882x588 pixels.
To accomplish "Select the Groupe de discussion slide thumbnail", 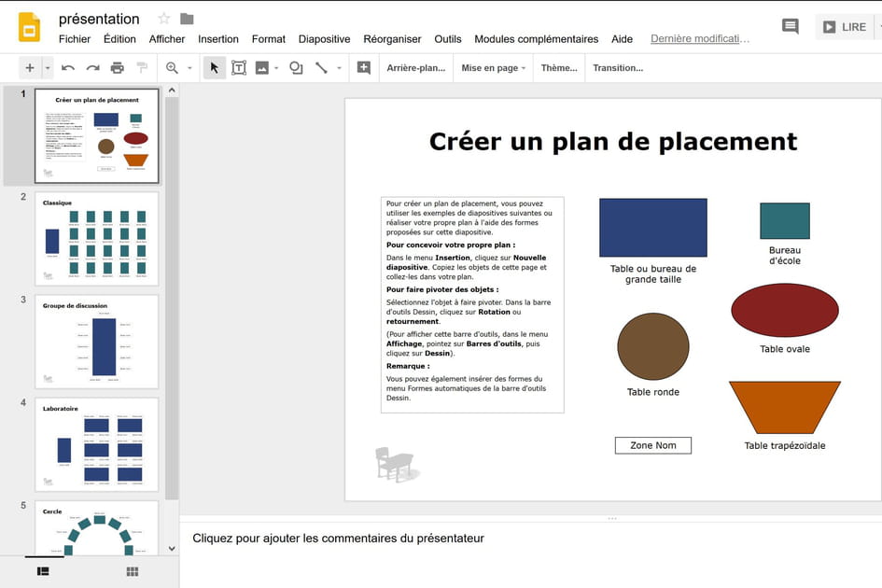I will pos(97,342).
